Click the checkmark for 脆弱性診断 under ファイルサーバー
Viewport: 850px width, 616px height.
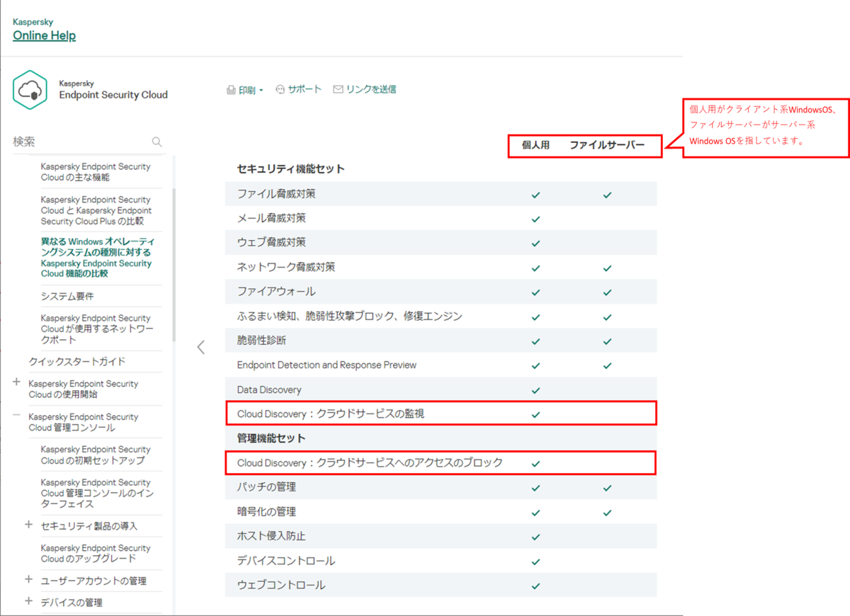click(607, 341)
